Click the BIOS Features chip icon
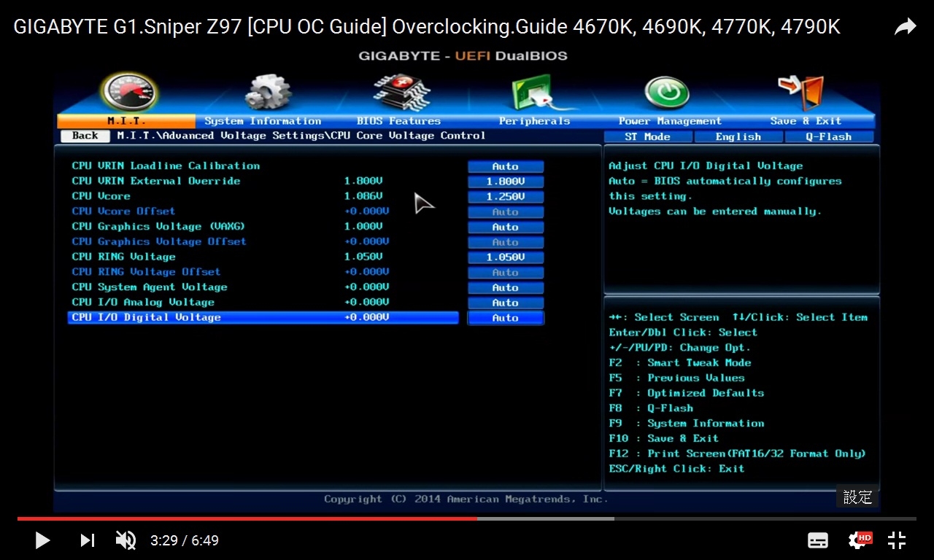Viewport: 934px width, 560px height. pyautogui.click(x=402, y=93)
